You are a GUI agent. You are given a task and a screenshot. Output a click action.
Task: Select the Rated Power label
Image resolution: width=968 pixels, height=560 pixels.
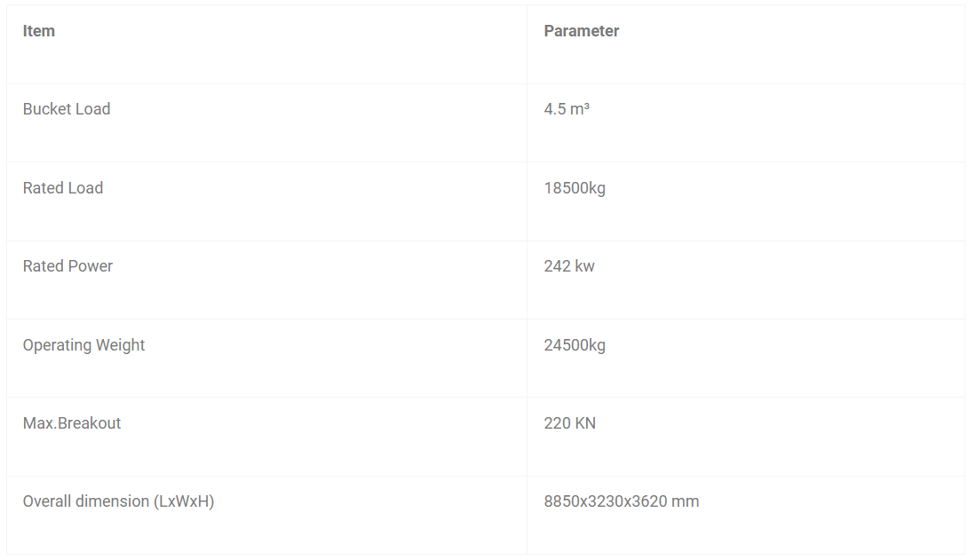(x=67, y=266)
